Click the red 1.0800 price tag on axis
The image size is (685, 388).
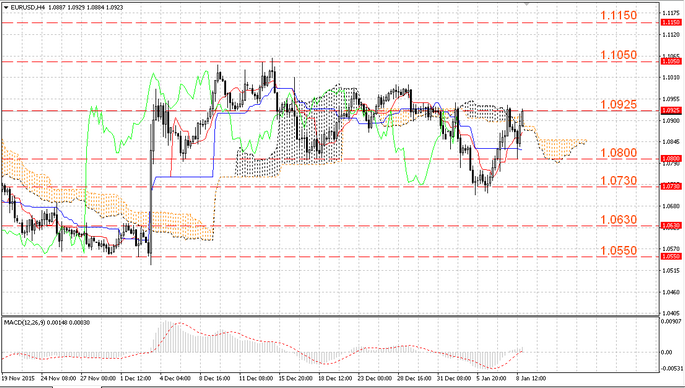[x=671, y=159]
